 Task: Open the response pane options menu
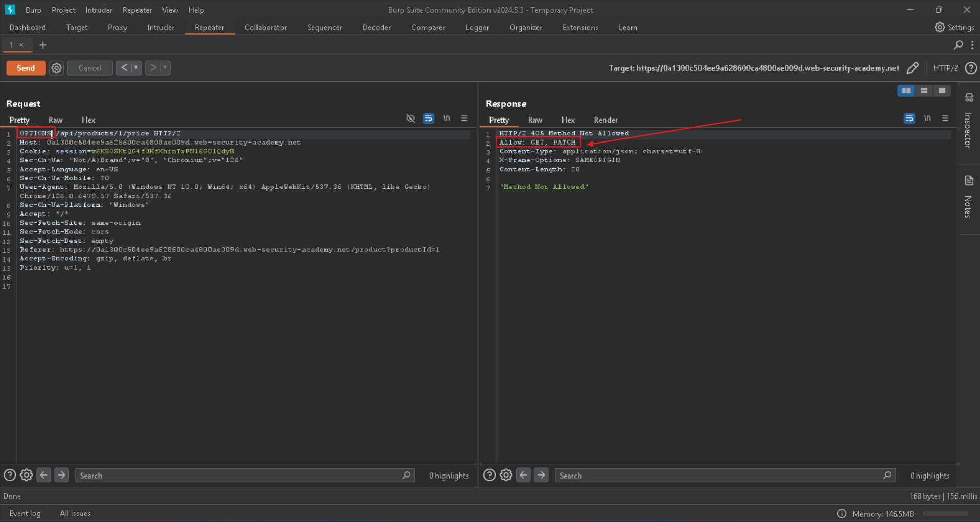point(945,118)
